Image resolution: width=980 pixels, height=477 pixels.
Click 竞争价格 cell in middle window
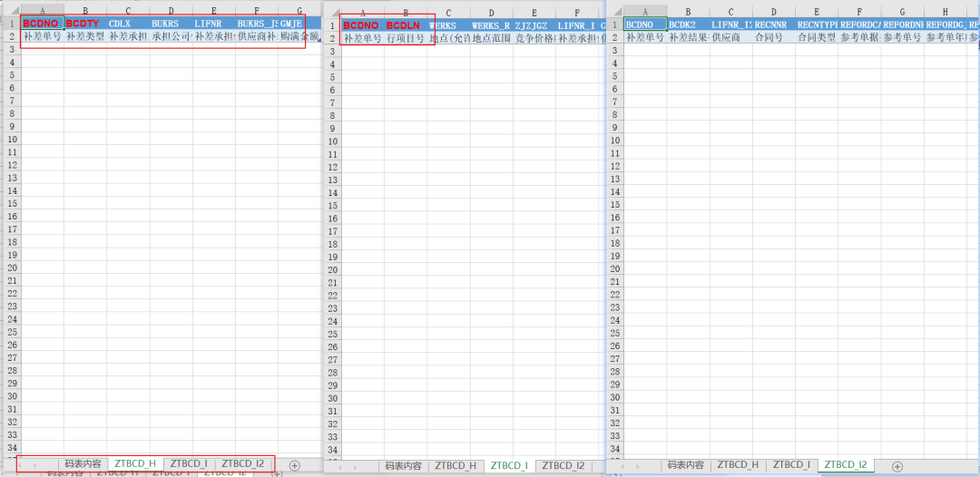coord(534,38)
